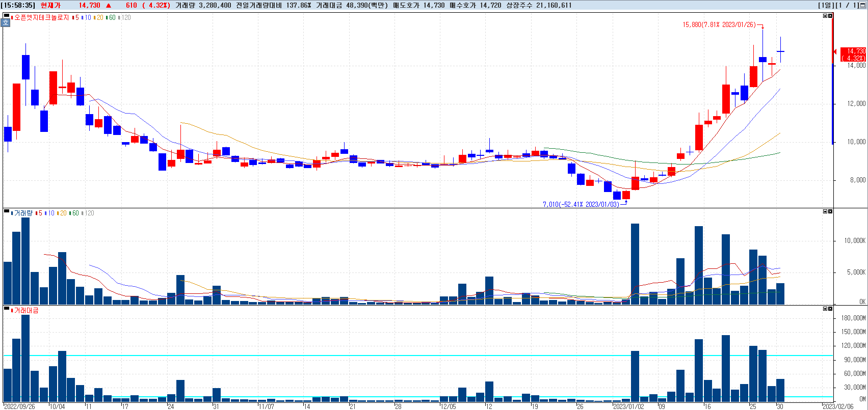Click the 2023/02/06 end date label

point(838,406)
